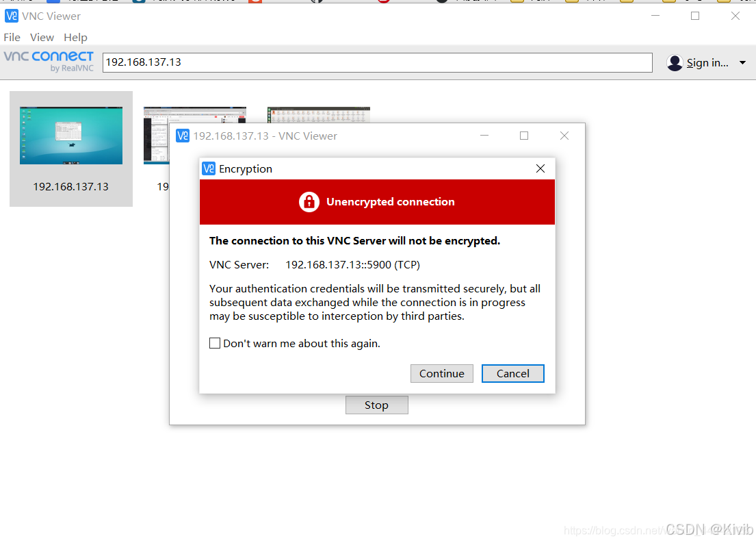
Task: Minimize the 192.168.137.13 - VNC Viewer window
Action: coord(484,136)
